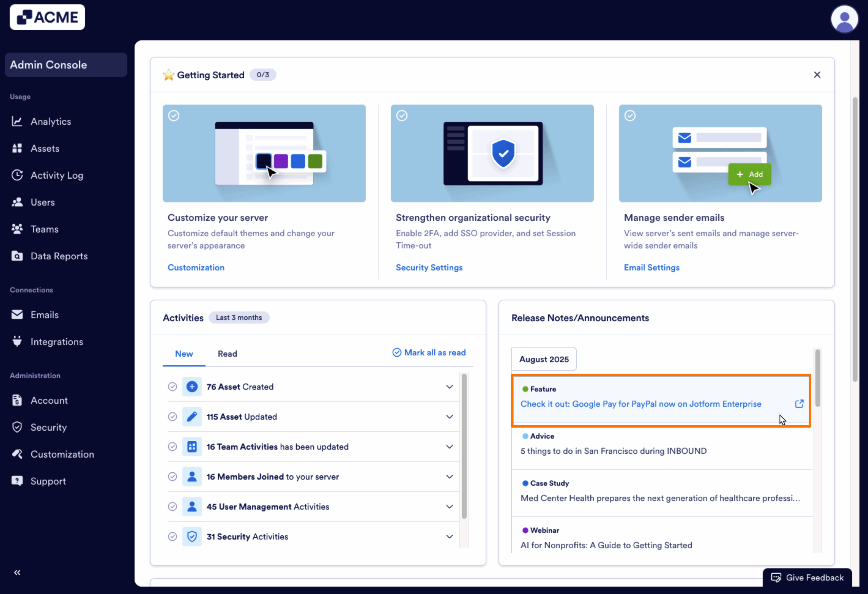
Task: Expand the 16 Team Activities entry
Action: click(449, 447)
